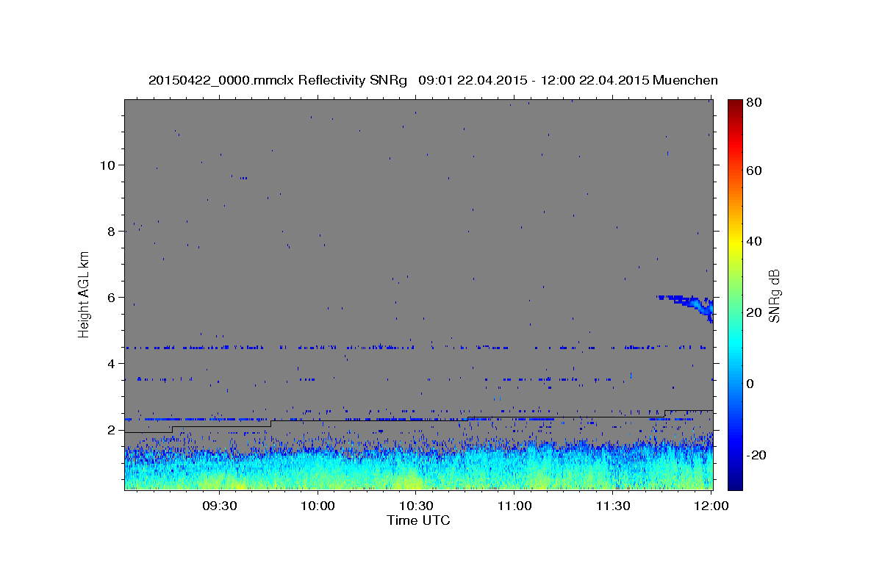Select the 12:00 time tick label

(711, 506)
